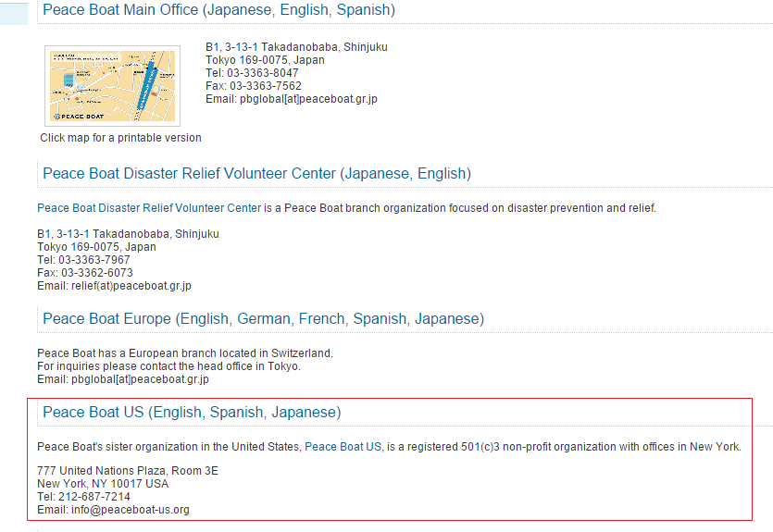Select the Peace Boat Main Office heading
The width and height of the screenshot is (773, 532).
(218, 10)
